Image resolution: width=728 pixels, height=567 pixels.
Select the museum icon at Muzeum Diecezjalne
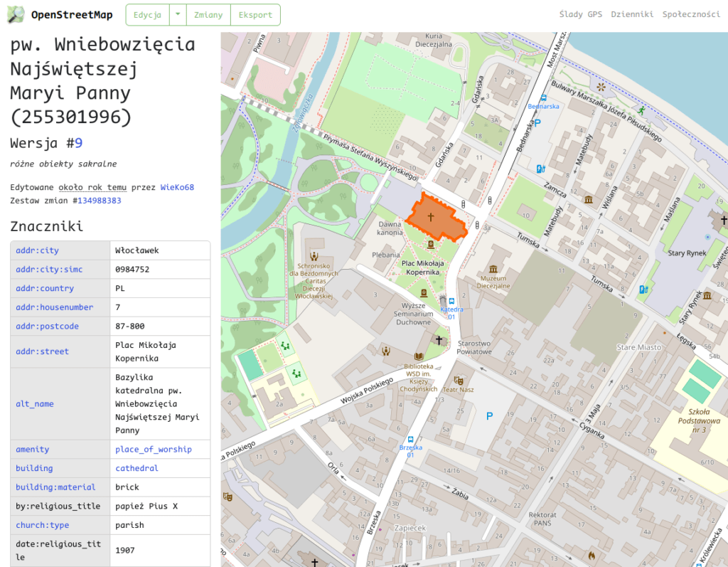tap(493, 269)
